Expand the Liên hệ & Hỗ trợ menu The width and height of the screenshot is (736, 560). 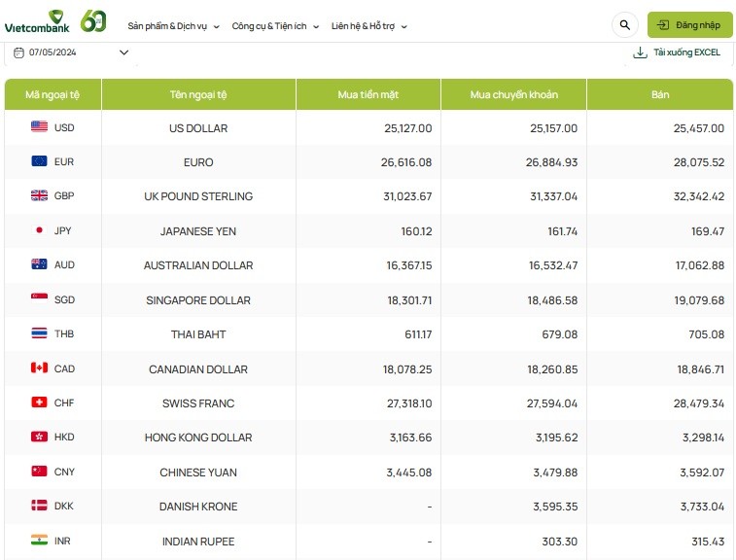tap(368, 26)
